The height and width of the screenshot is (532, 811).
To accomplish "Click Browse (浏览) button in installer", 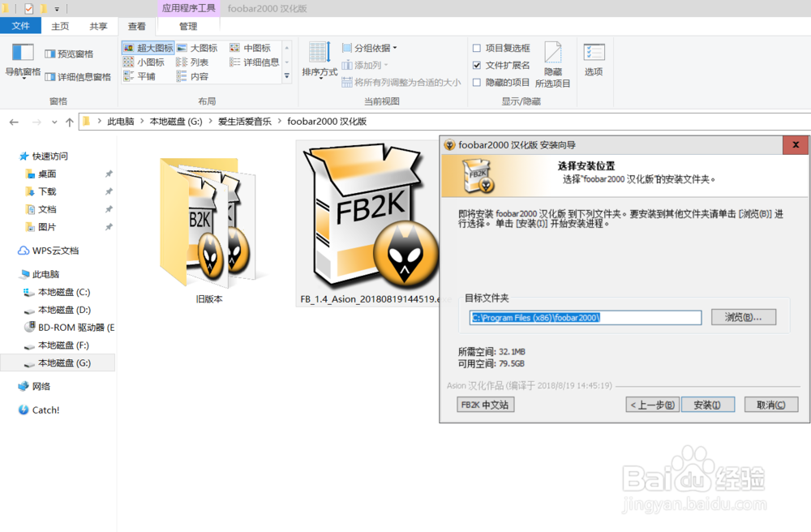I will click(743, 317).
